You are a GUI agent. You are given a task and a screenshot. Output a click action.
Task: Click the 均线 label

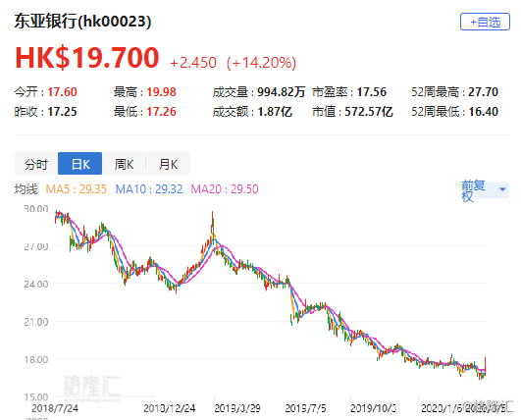click(x=26, y=189)
